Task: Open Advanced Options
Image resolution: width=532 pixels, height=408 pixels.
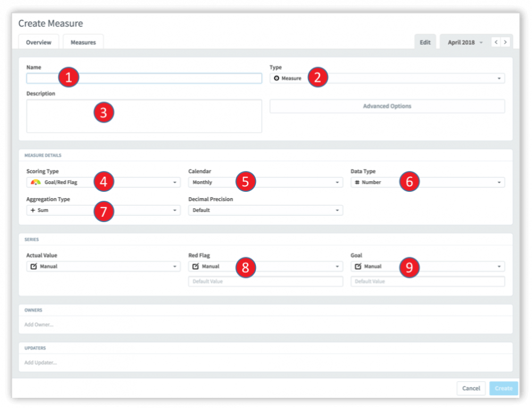Action: click(387, 106)
